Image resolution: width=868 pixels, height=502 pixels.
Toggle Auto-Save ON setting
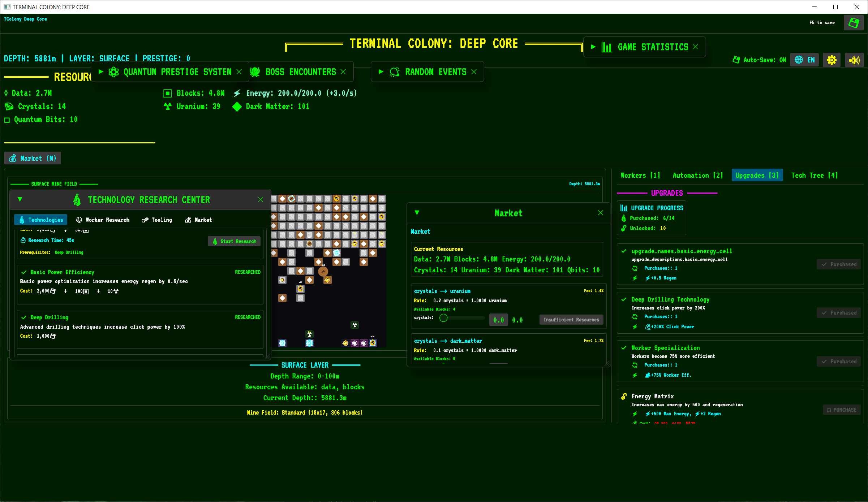[x=759, y=60]
